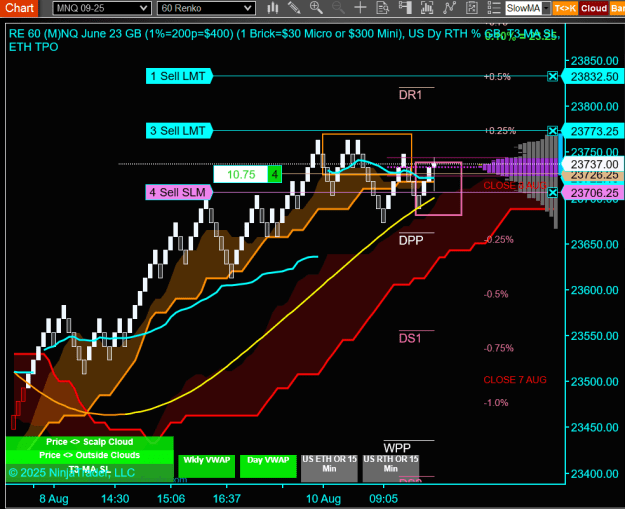Viewport: 625px width, 509px height.
Task: Open the indicators line-graph icon
Action: click(449, 8)
